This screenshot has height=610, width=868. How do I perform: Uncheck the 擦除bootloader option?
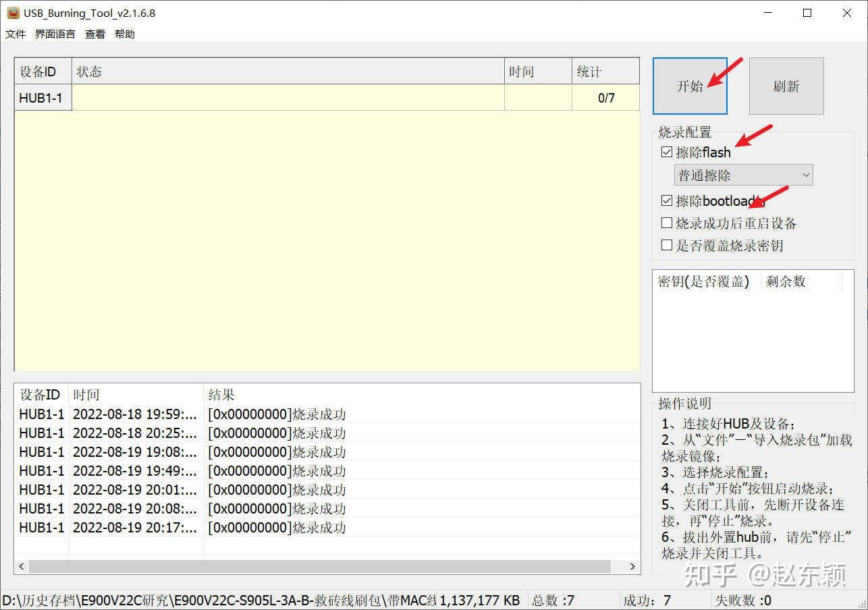coord(666,200)
